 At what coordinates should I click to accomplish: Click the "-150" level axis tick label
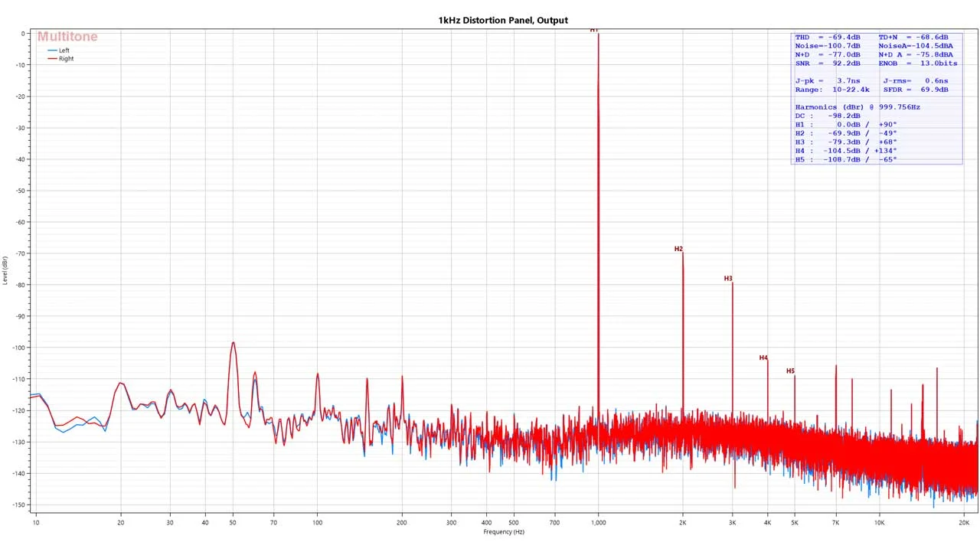click(x=19, y=505)
